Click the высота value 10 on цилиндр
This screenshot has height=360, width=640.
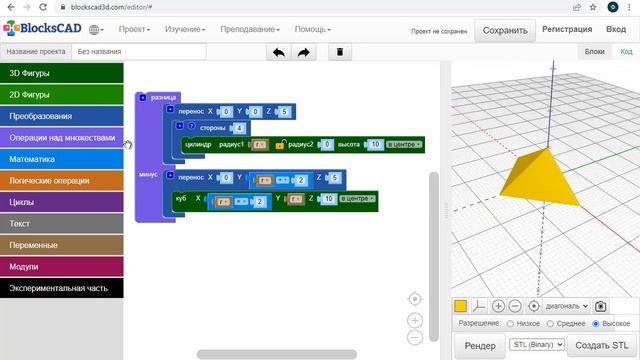pyautogui.click(x=375, y=144)
